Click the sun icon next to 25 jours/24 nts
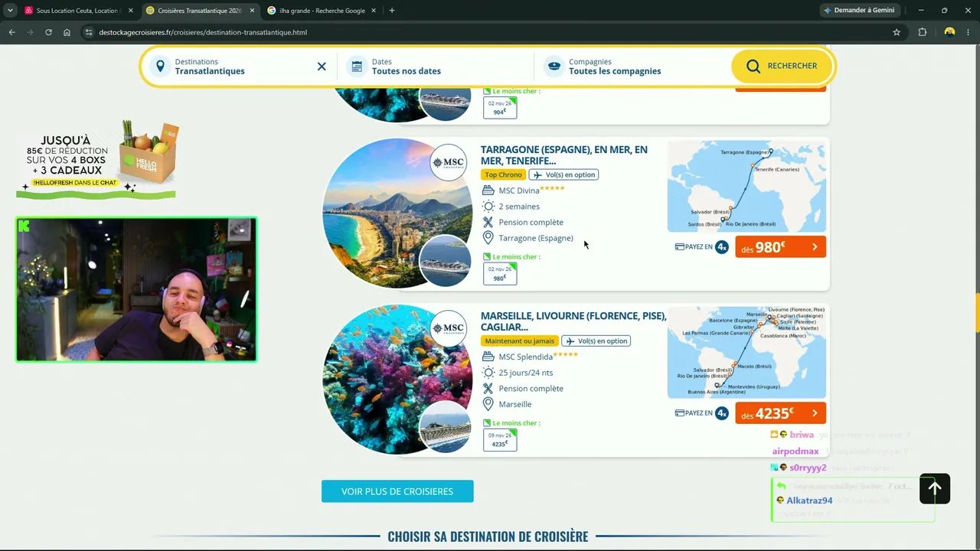The height and width of the screenshot is (551, 980). (488, 373)
